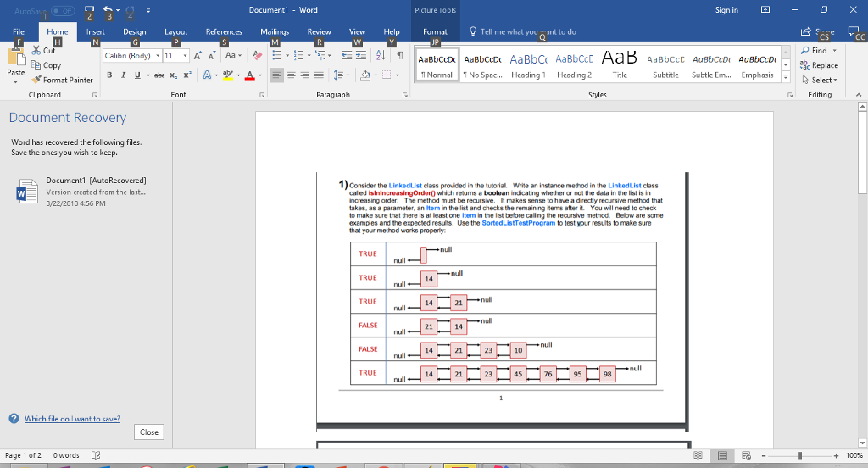
Task: Open the font size dropdown
Action: [x=185, y=55]
